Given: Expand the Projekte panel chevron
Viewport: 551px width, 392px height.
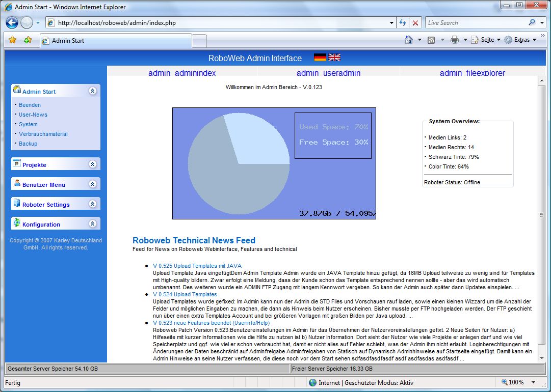Looking at the screenshot, I should pyautogui.click(x=92, y=164).
